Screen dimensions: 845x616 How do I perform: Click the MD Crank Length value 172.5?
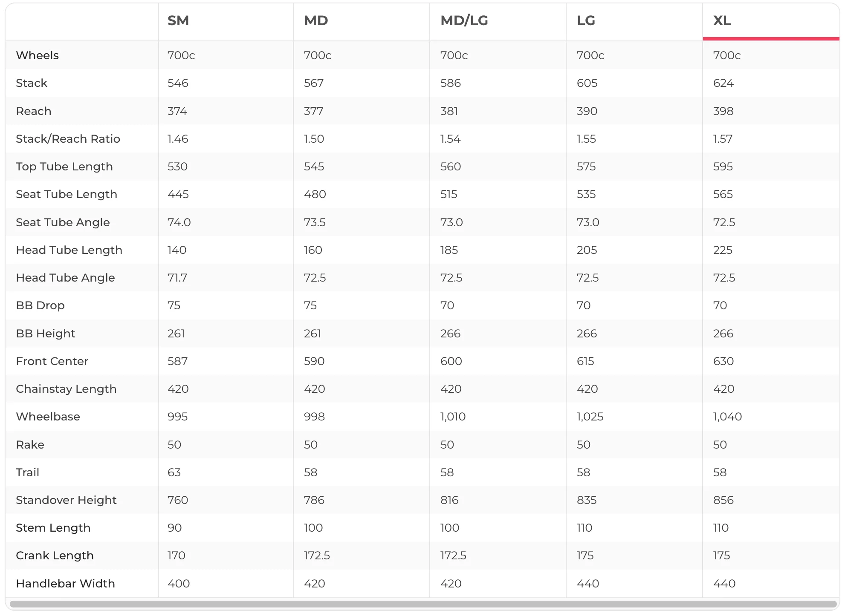coord(317,556)
